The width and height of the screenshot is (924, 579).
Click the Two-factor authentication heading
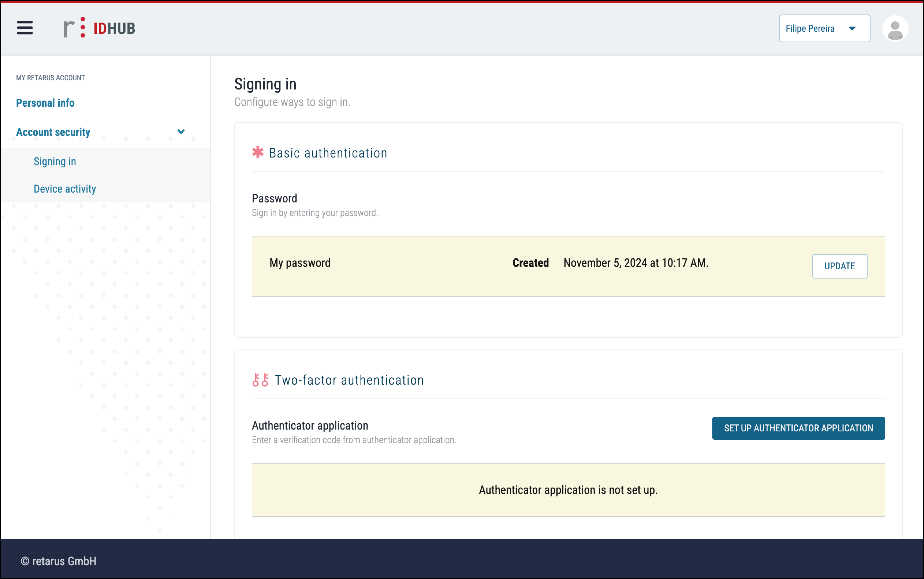[349, 380]
